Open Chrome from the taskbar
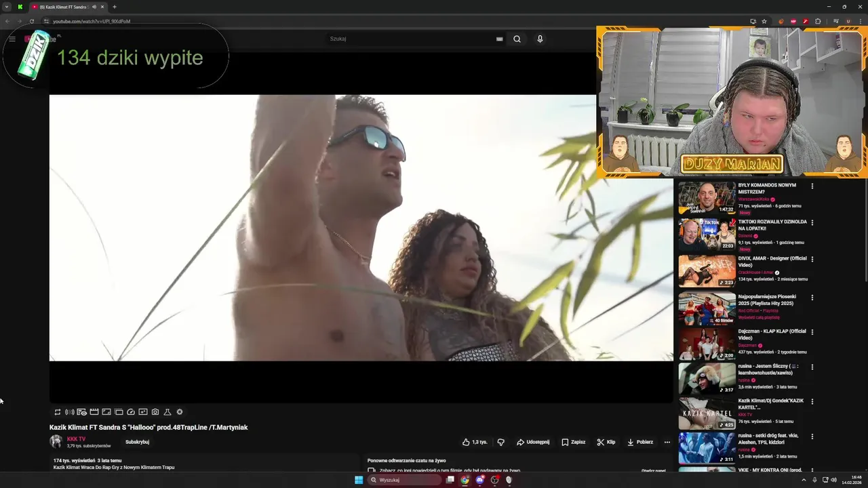Image resolution: width=868 pixels, height=488 pixels. [x=465, y=480]
